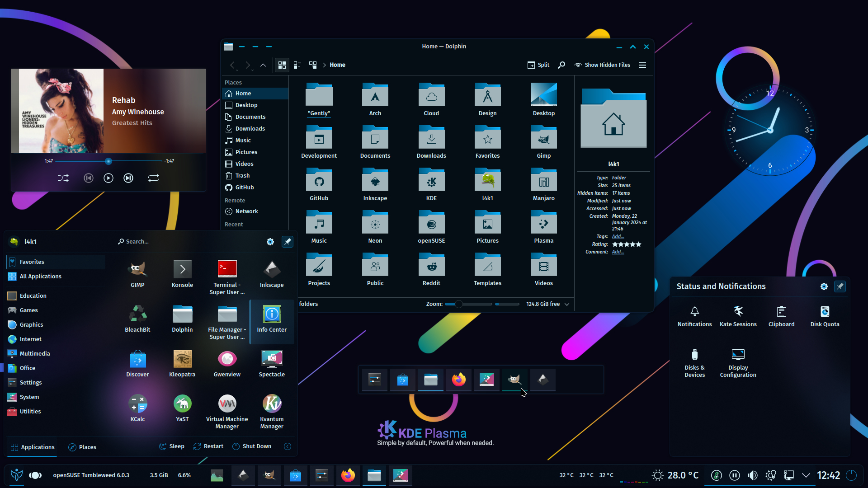Launch Konsole from the application menu
This screenshot has width=868, height=488.
(182, 274)
